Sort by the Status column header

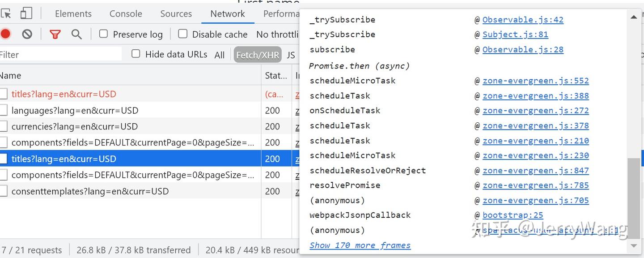click(276, 76)
